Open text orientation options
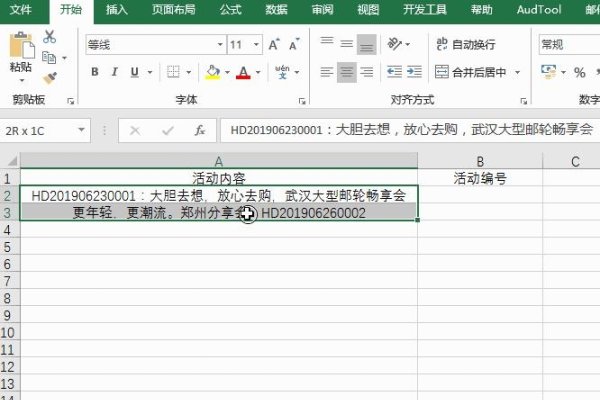Image resolution: width=600 pixels, height=400 pixels. pos(395,44)
